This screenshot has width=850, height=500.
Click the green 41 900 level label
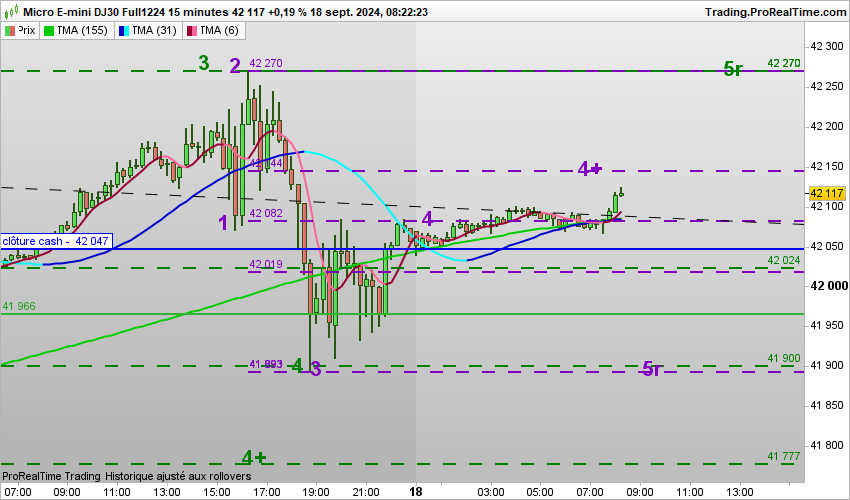click(783, 358)
